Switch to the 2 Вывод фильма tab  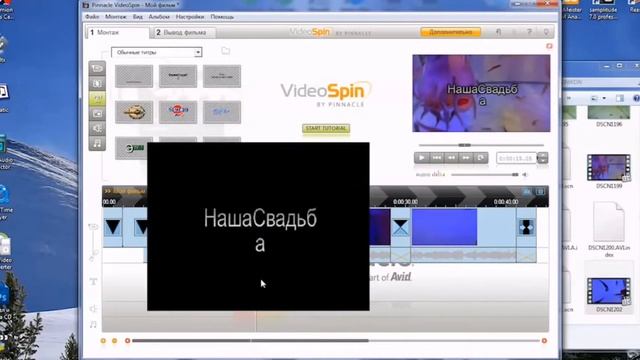click(183, 32)
